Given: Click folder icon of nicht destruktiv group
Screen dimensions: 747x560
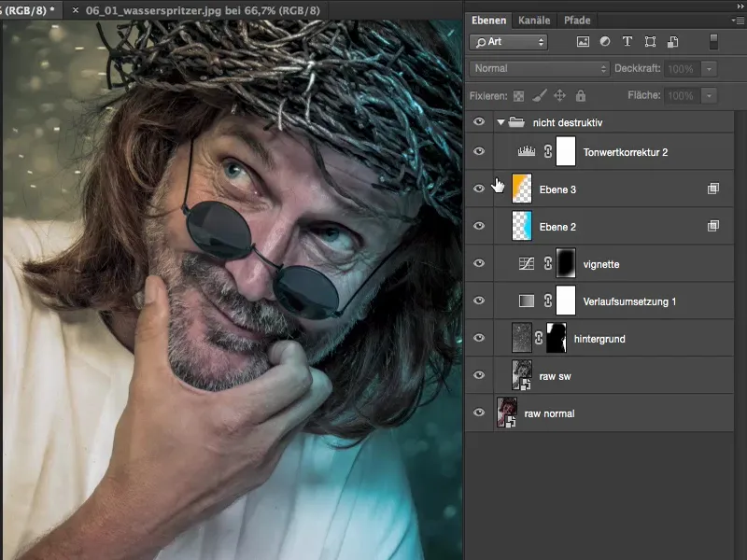Looking at the screenshot, I should (x=516, y=122).
